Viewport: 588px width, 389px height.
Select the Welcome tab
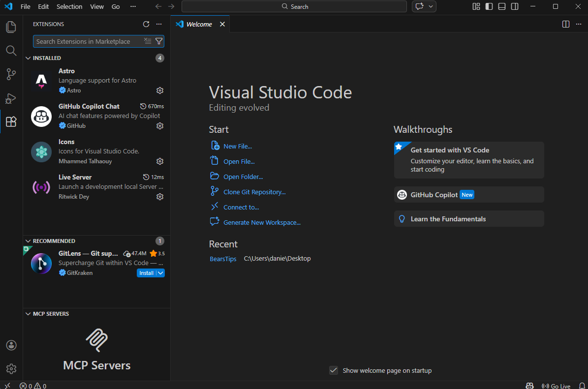198,24
